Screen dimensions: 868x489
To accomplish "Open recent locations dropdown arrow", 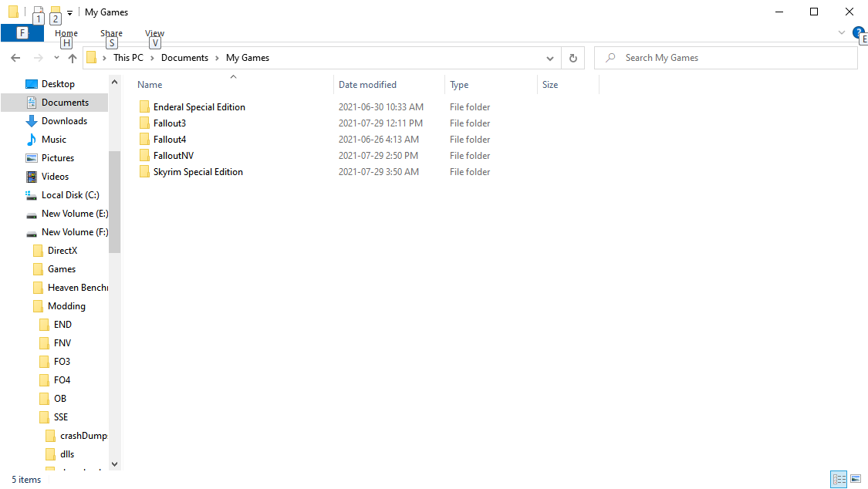I will coord(56,58).
